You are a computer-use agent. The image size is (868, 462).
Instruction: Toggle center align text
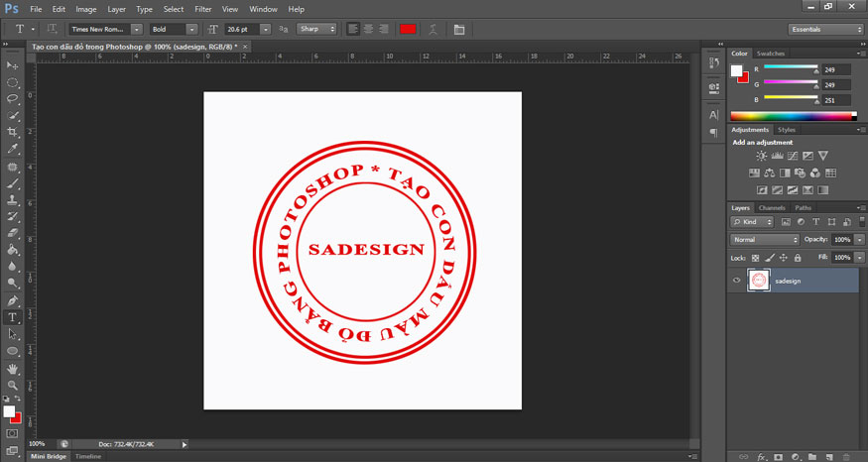[x=368, y=30]
